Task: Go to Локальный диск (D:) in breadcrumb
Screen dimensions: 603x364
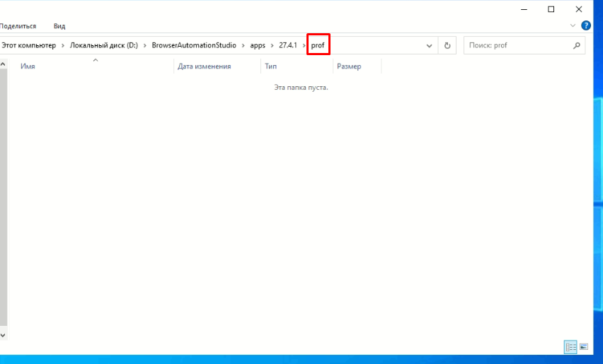Action: pos(103,45)
